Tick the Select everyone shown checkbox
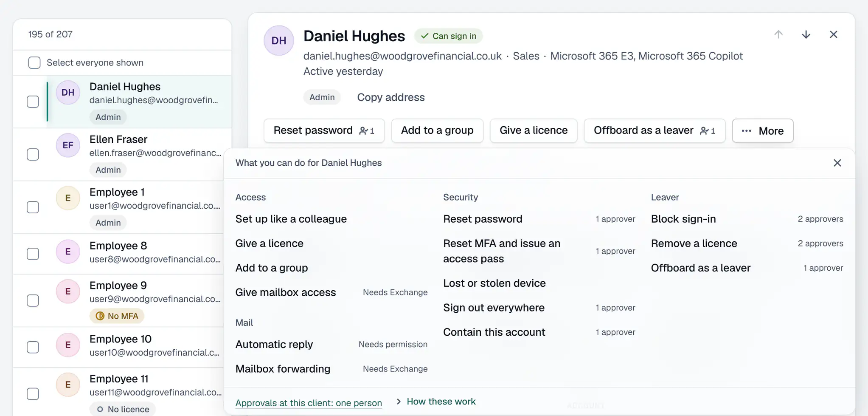 pyautogui.click(x=34, y=62)
